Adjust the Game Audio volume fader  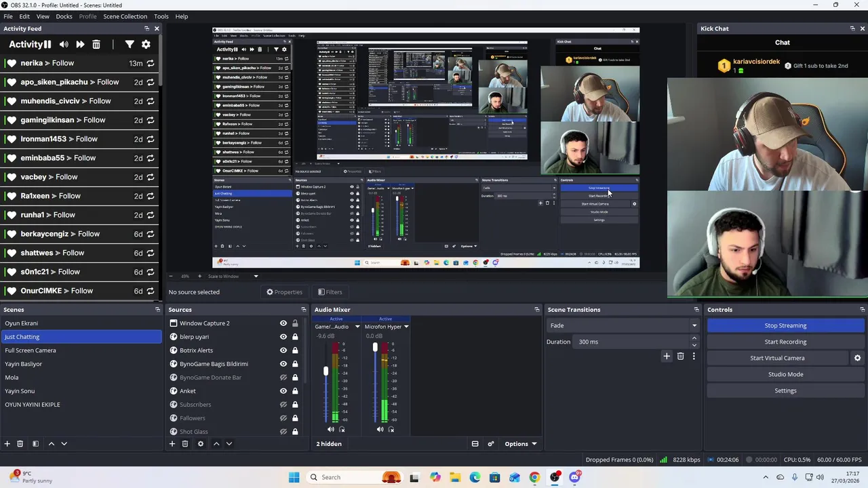tap(326, 371)
